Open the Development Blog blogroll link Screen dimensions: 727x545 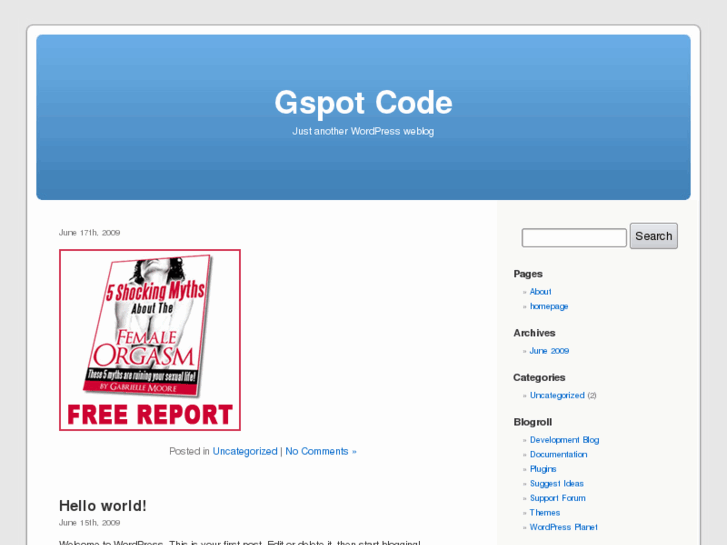pyautogui.click(x=565, y=440)
